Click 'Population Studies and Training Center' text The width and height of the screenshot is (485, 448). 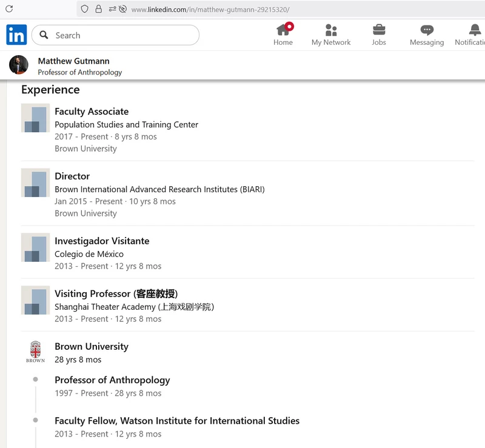(127, 124)
